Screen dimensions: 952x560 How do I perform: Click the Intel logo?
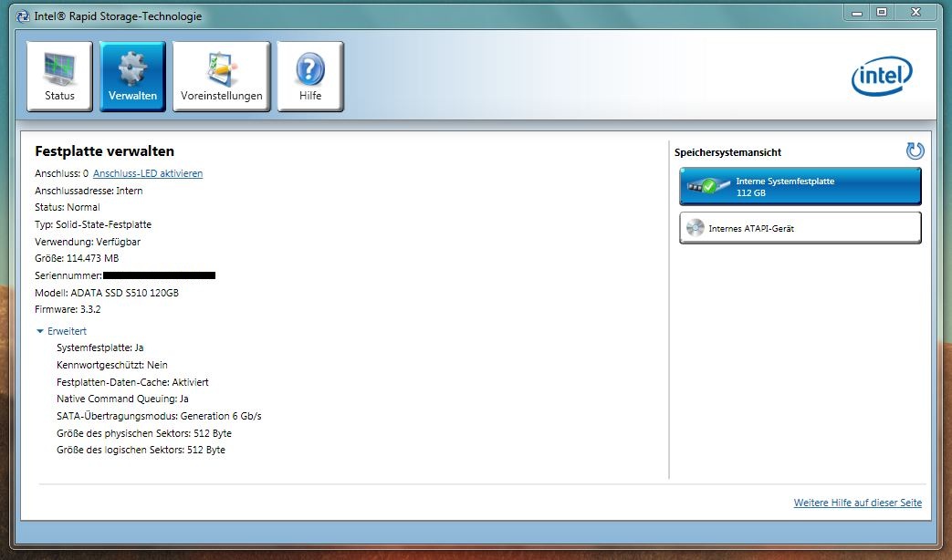point(882,76)
